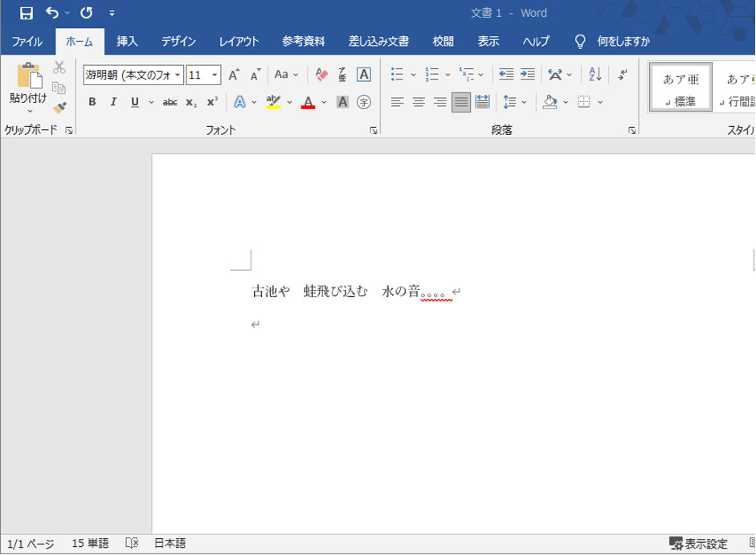Switch to the 挿入 ribbon tab
The height and width of the screenshot is (555, 756).
127,42
